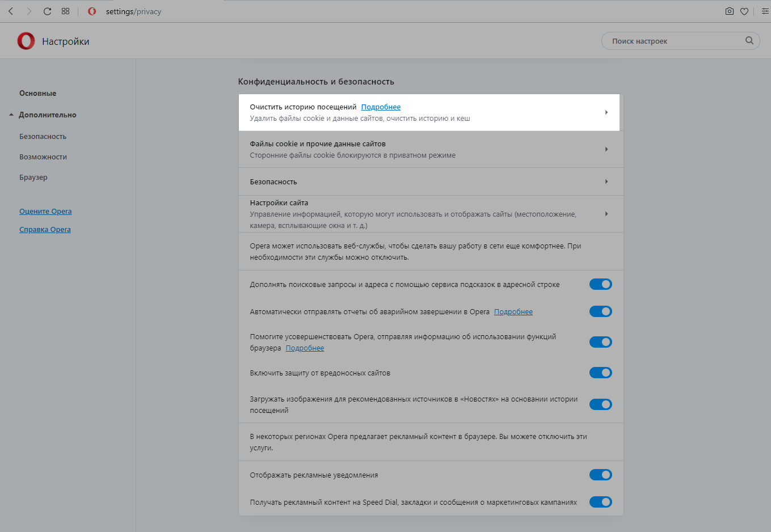This screenshot has height=532, width=771.
Task: Select Основные in the sidebar
Action: [37, 93]
